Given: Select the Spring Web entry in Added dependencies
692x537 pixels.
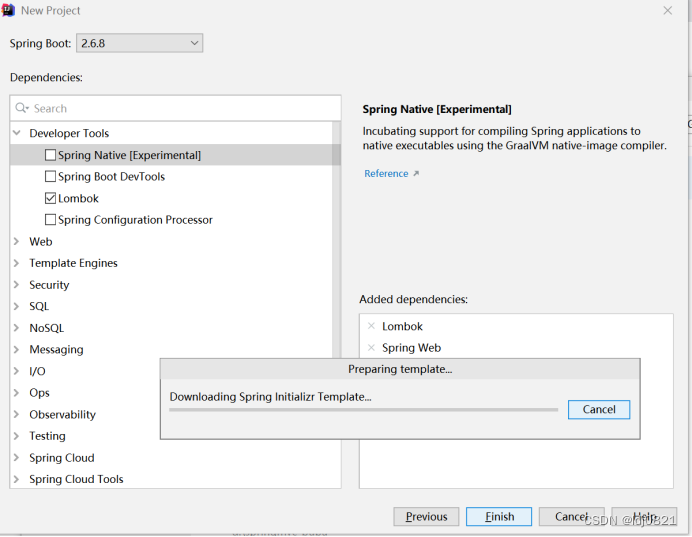Looking at the screenshot, I should tap(411, 348).
